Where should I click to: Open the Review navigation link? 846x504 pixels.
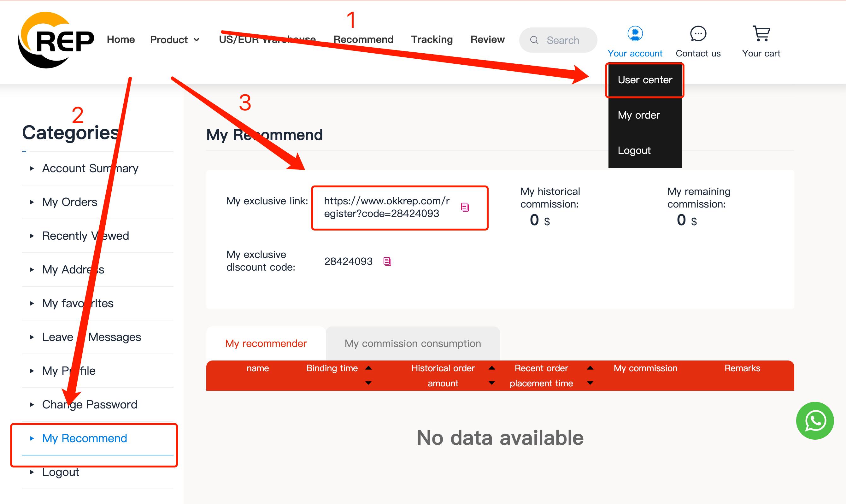coord(487,39)
